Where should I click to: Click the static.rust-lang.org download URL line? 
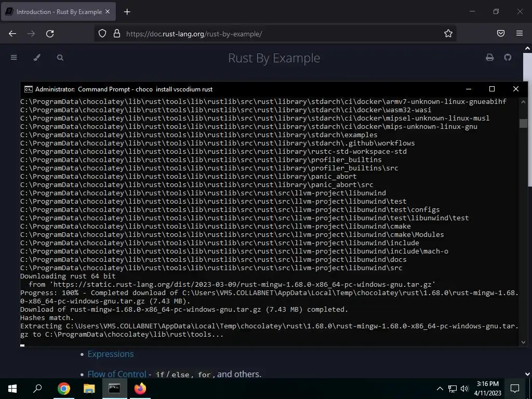(x=232, y=285)
